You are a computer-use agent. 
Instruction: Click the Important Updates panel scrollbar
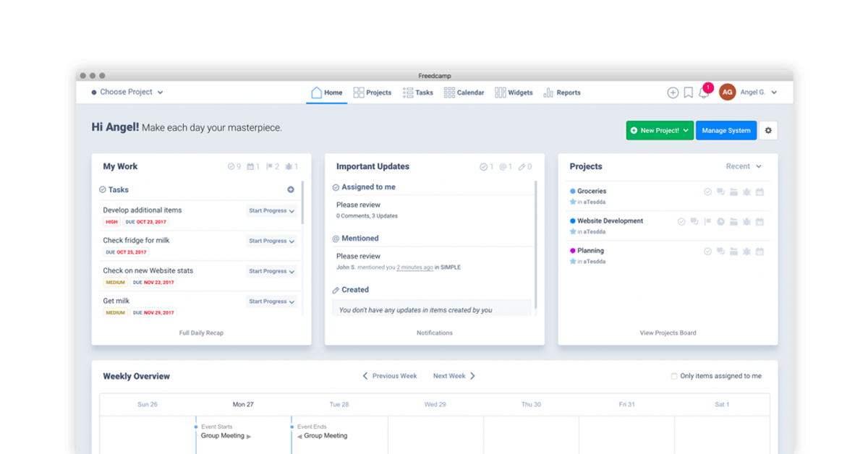click(536, 246)
